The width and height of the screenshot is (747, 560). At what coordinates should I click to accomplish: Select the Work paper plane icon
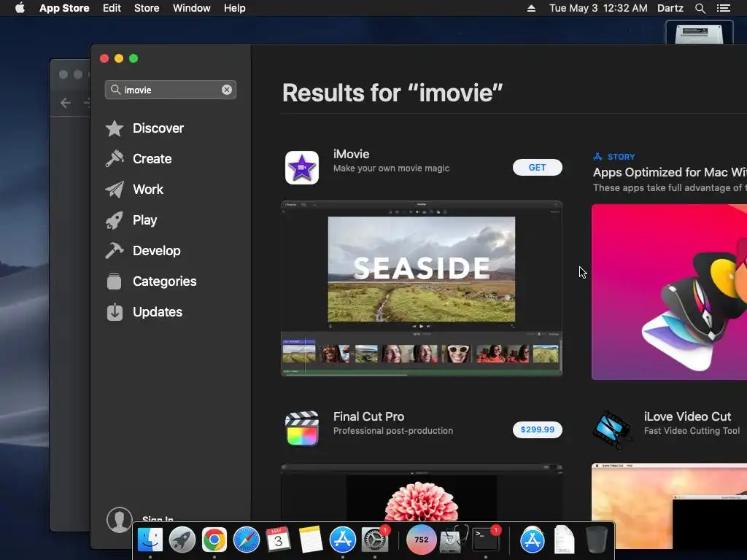pyautogui.click(x=115, y=190)
